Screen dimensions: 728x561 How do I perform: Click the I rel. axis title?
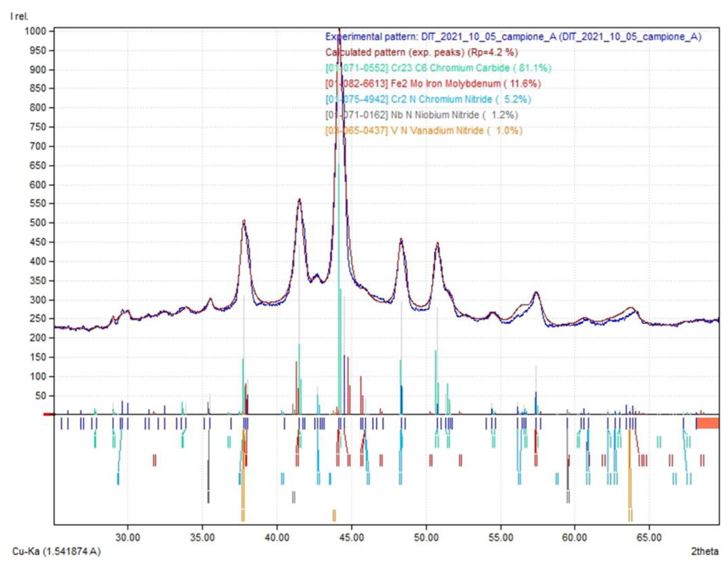19,17
